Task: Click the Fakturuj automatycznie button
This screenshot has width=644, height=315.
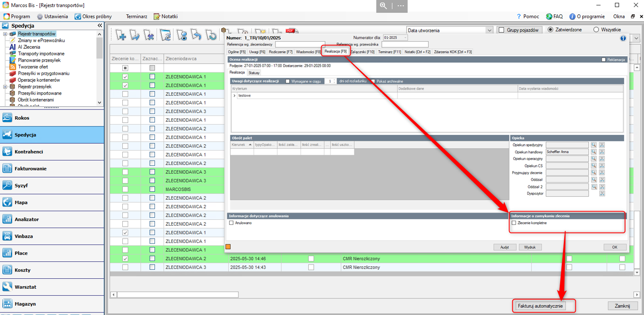Action: 541,306
